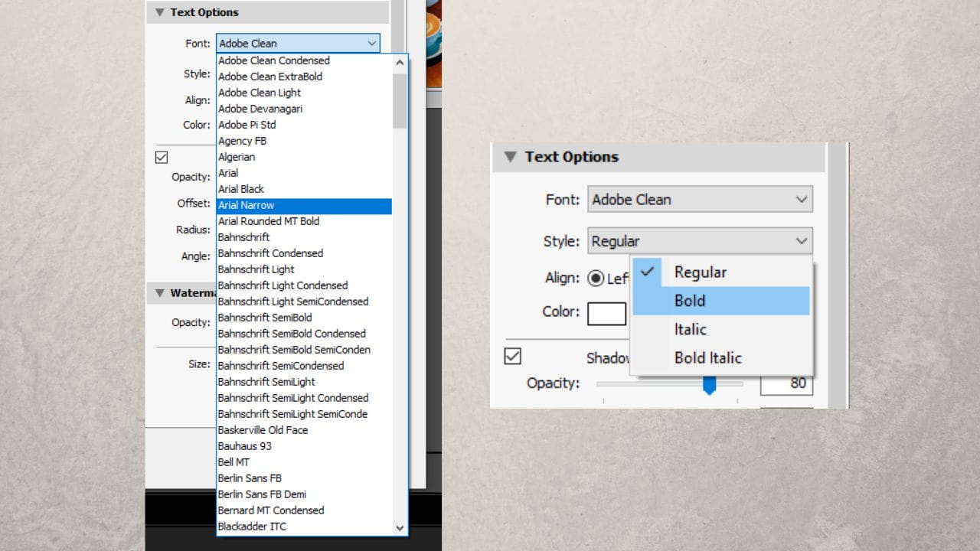Select Arial Rounded MT Bold font
The width and height of the screenshot is (980, 551).
click(x=304, y=221)
